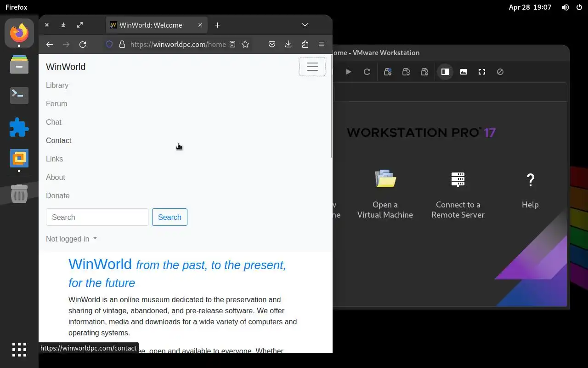Click Open a Virtual Machine
588x368 pixels.
(385, 195)
